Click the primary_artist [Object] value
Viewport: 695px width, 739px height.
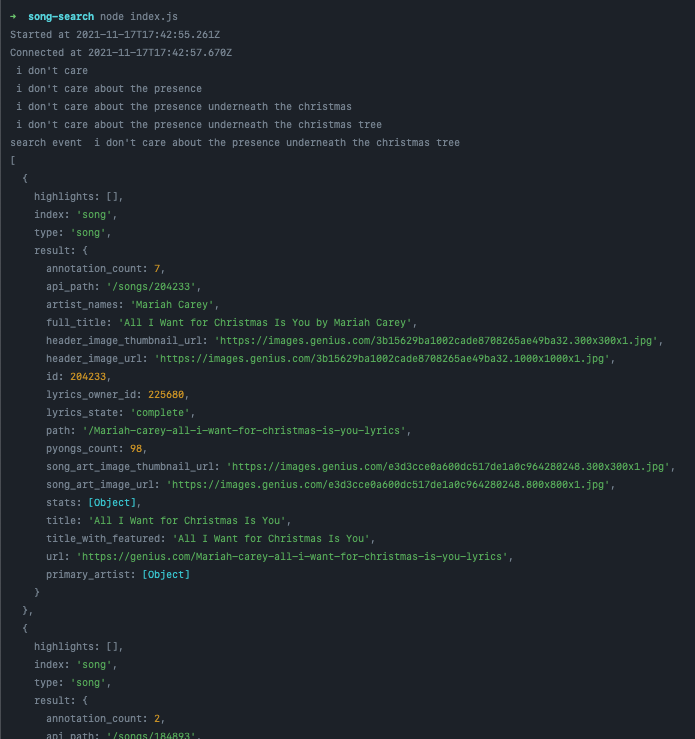166,575
